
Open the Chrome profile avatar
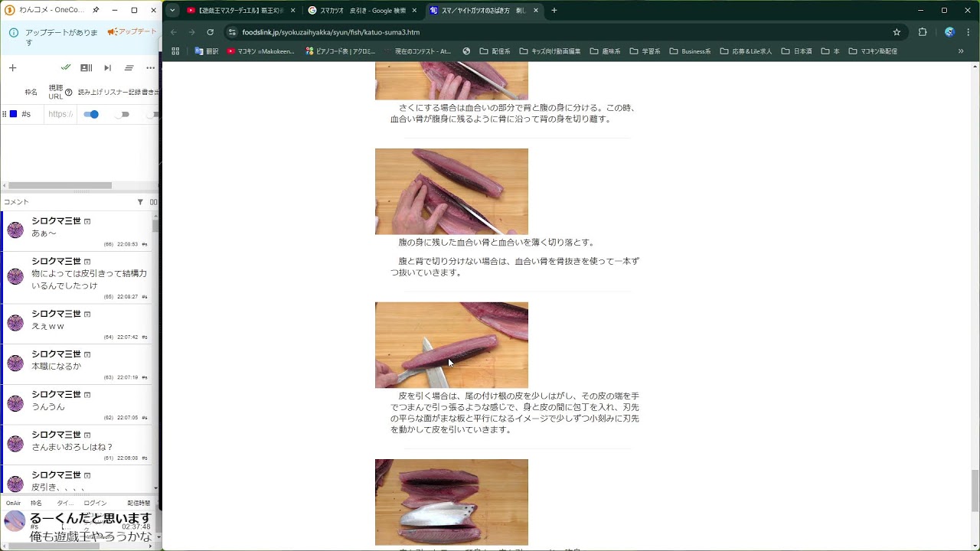pyautogui.click(x=949, y=32)
